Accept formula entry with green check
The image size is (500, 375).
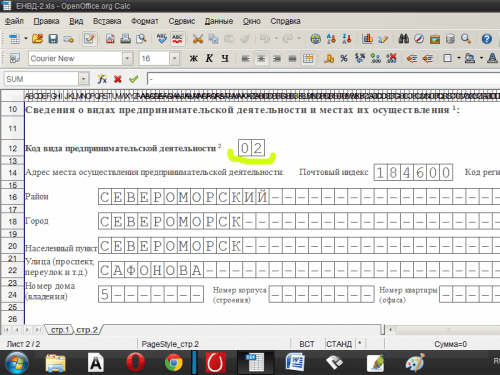(134, 79)
